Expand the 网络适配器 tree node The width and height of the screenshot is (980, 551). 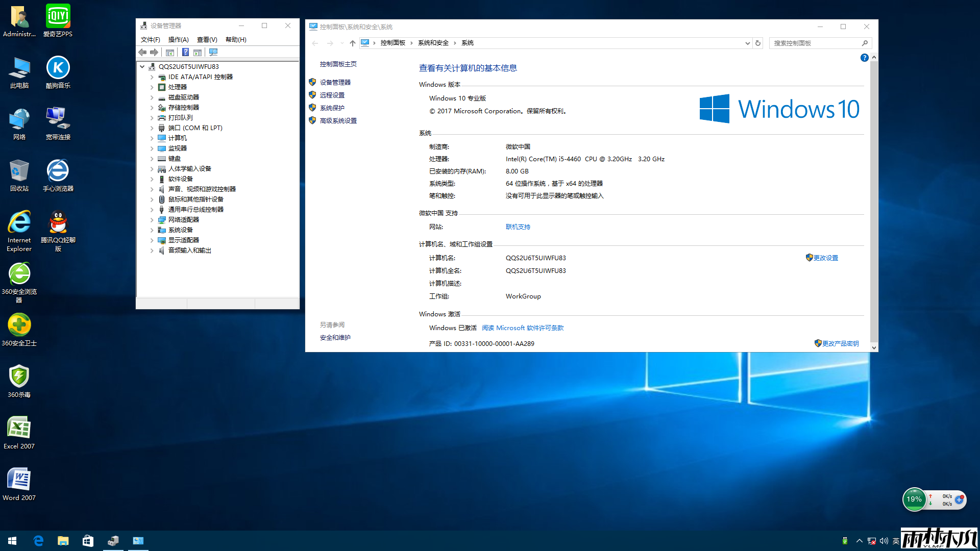click(152, 220)
